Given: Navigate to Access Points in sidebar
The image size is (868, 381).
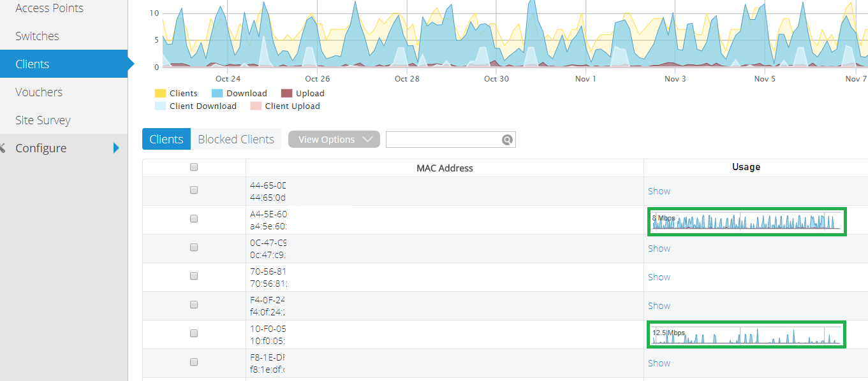Looking at the screenshot, I should pos(49,8).
